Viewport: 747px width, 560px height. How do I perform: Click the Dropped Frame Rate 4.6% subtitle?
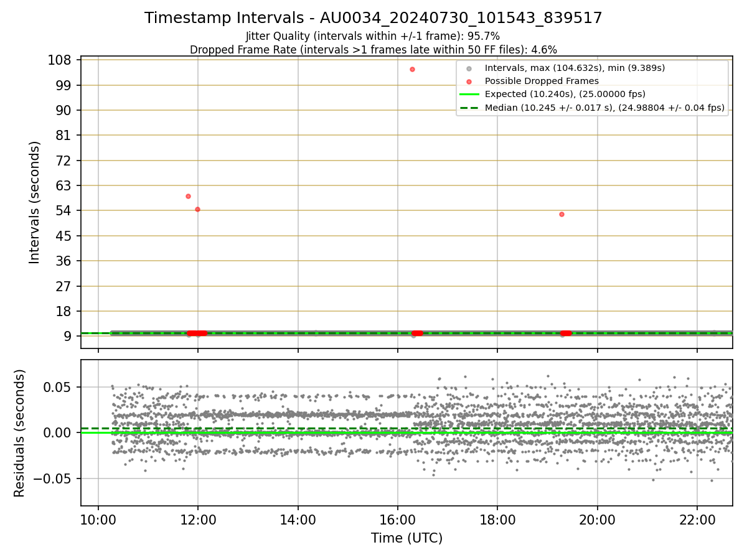tap(374, 49)
